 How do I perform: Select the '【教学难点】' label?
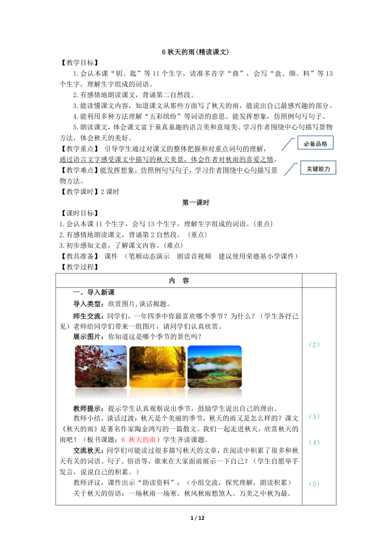pyautogui.click(x=79, y=170)
